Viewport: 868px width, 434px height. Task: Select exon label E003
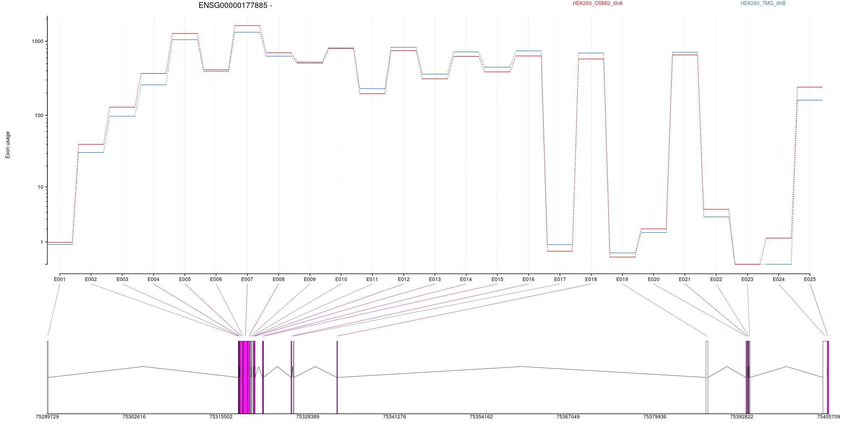click(x=122, y=279)
